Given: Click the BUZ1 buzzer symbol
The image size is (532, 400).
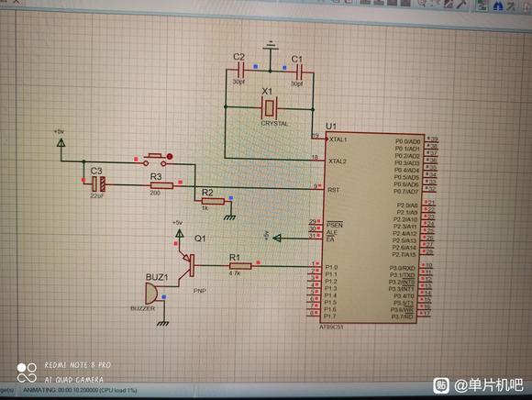Looking at the screenshot, I should tap(151, 294).
